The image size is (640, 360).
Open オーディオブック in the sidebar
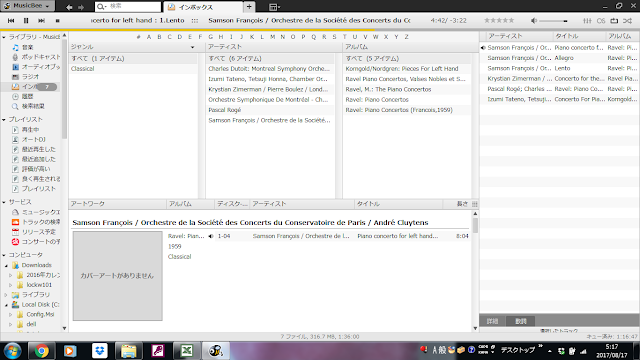pyautogui.click(x=36, y=67)
